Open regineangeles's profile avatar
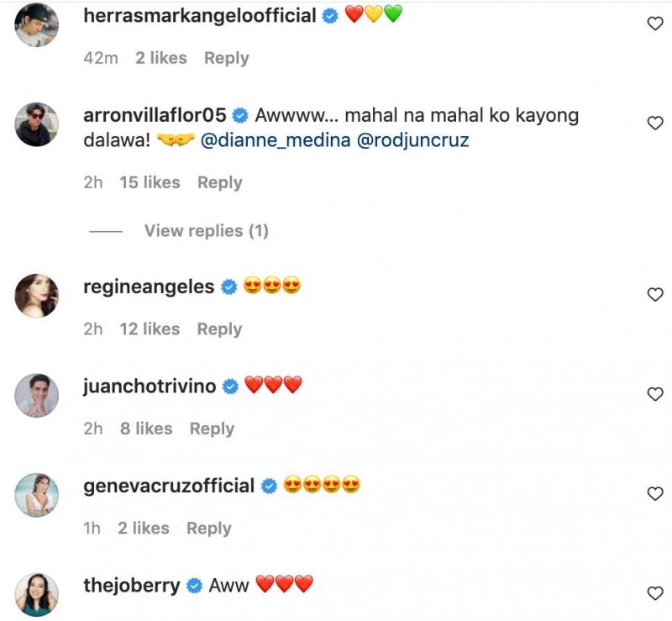 point(37,295)
